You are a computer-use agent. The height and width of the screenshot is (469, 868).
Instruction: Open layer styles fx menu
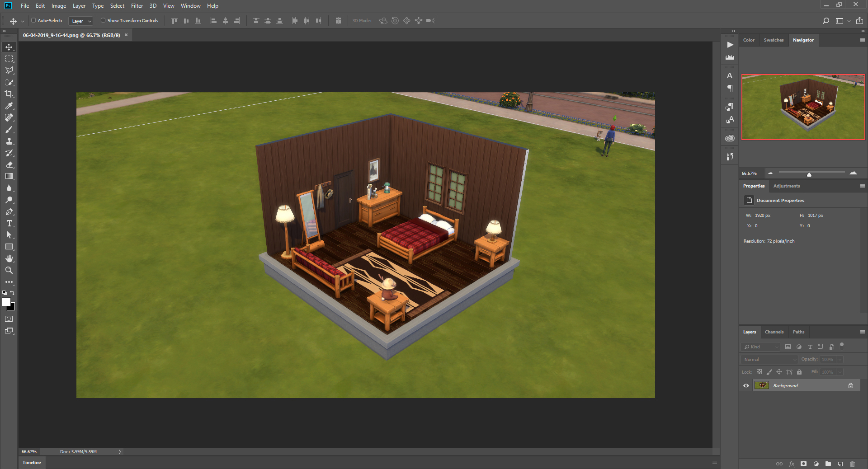point(792,464)
